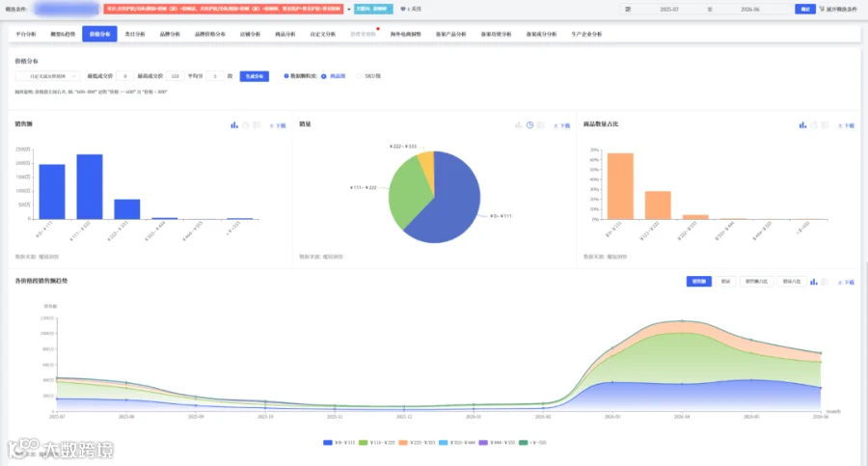Open bar chart view for trend chart
Screen dimensions: 868x466
814,282
